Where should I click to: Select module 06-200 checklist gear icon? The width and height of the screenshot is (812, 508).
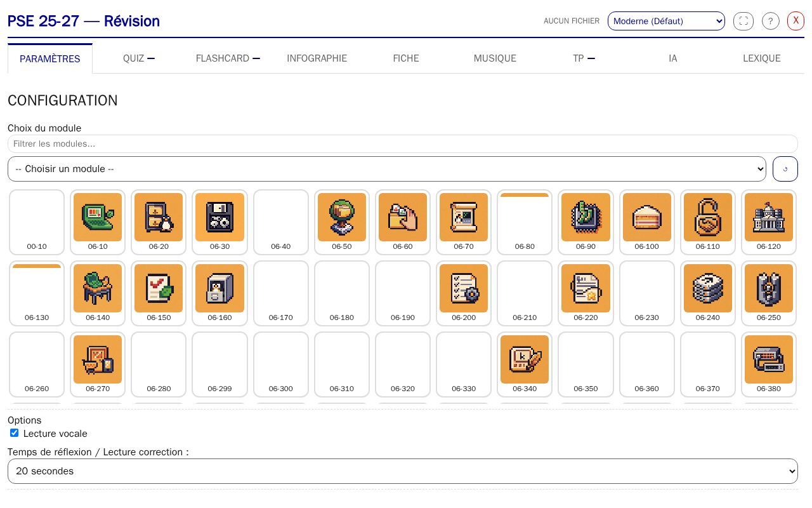coord(464,293)
